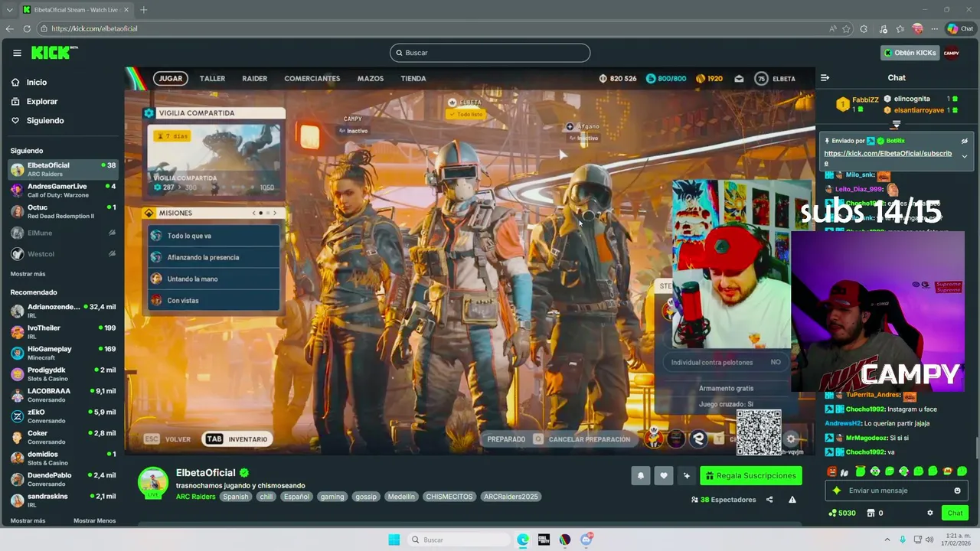Click the Windows taskbar Buscar box
Viewport: 980px width, 551px height.
458,540
